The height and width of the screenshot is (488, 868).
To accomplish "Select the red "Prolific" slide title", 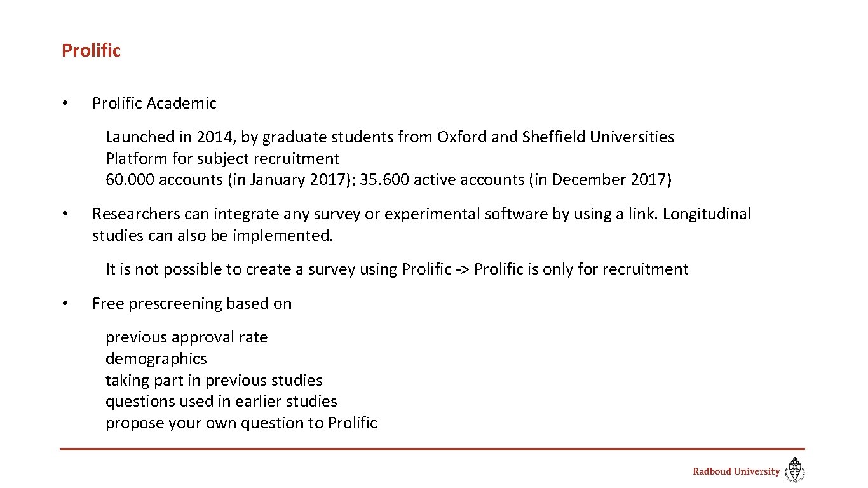I will pyautogui.click(x=91, y=50).
